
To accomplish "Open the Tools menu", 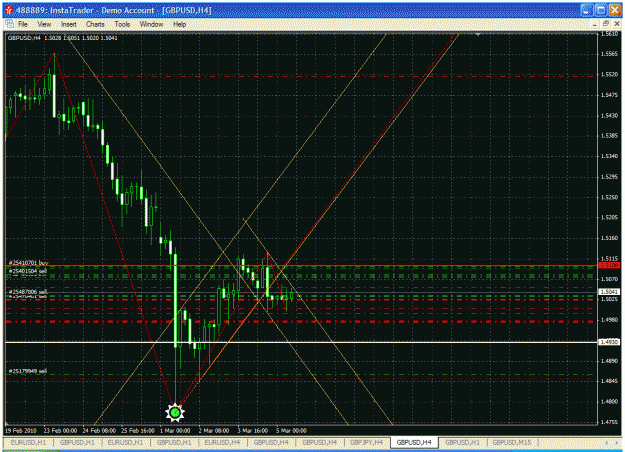I will (x=122, y=24).
